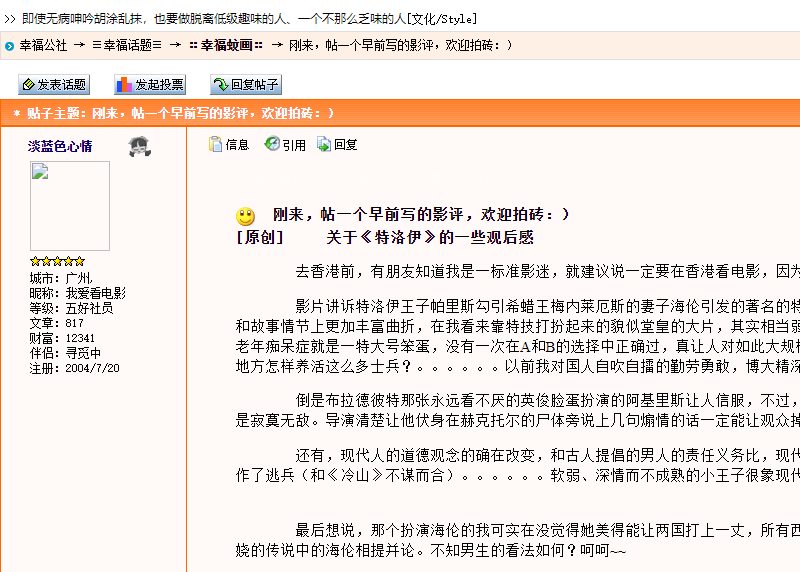Click the 文章: 817 profile line
Screen dimensions: 800x572
point(57,324)
